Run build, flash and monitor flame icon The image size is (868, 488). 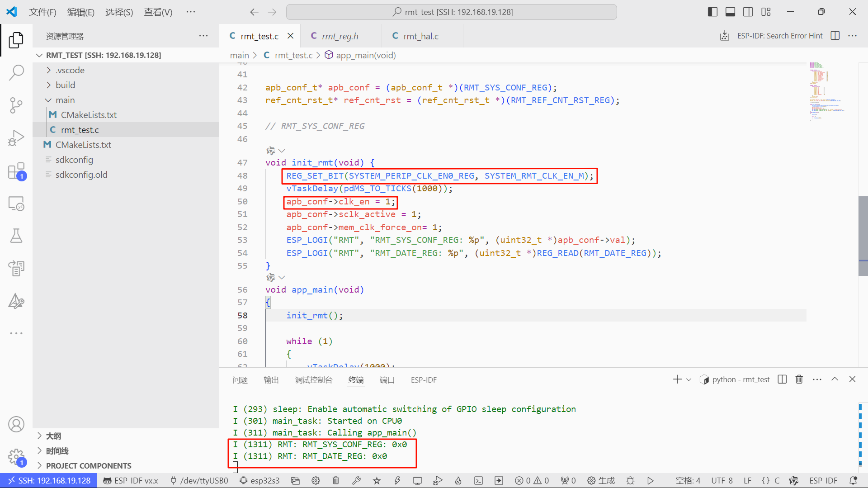tap(458, 480)
